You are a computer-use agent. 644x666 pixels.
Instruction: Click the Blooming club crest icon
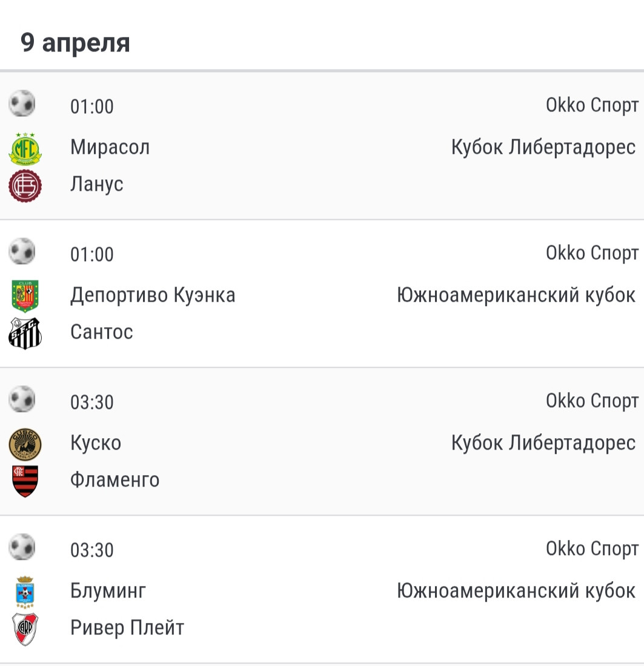click(x=25, y=591)
